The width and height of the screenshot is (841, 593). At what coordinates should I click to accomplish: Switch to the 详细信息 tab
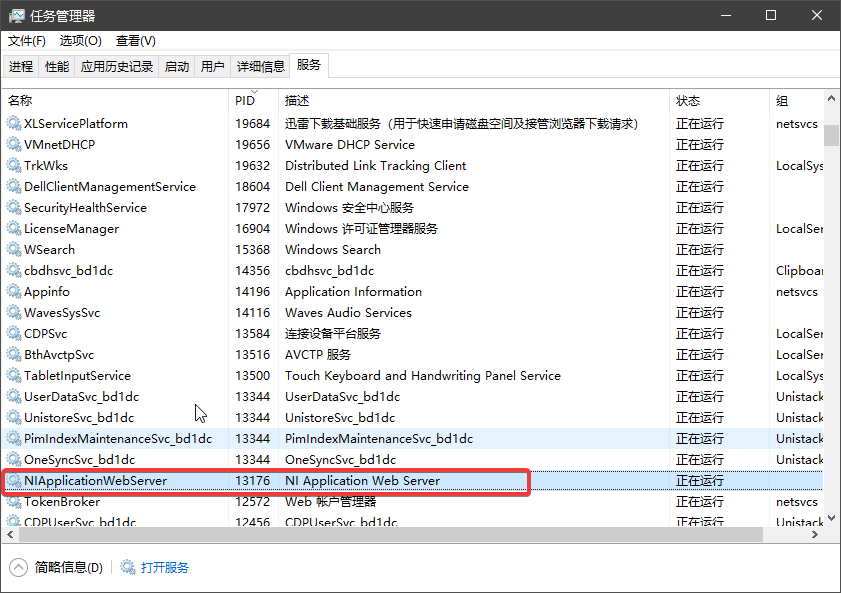[261, 66]
